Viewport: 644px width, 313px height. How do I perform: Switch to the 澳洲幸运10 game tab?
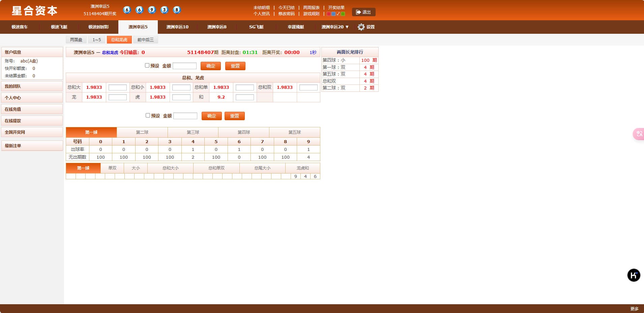click(177, 27)
